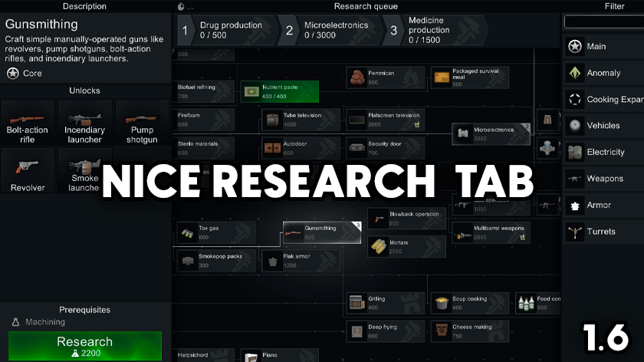Filter by Electricity tab

click(x=604, y=152)
